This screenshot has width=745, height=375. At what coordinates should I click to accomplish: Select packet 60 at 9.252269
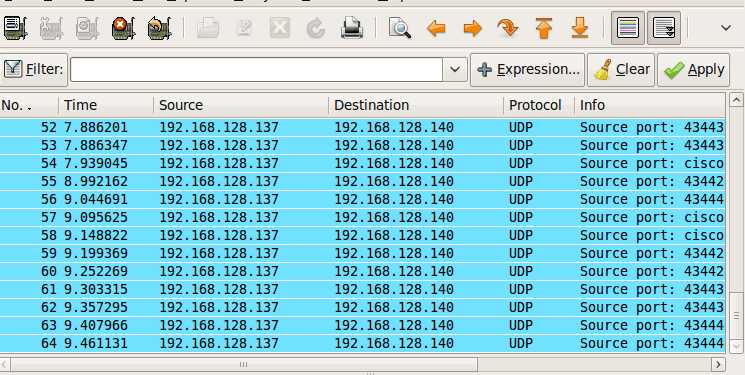363,271
